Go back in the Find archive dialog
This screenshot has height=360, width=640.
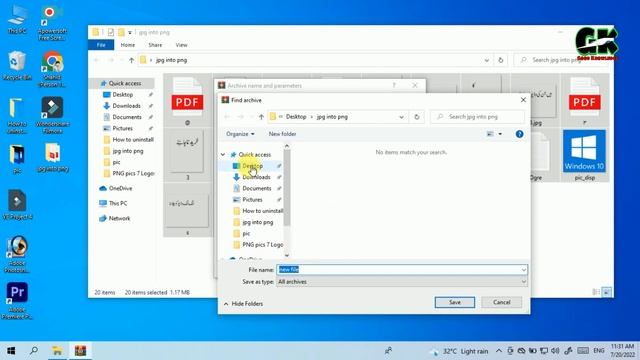coord(227,117)
